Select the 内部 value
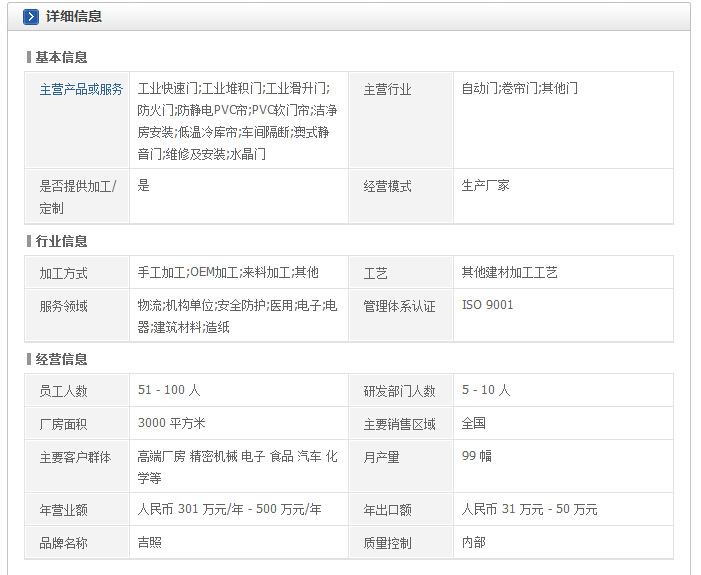 (473, 542)
